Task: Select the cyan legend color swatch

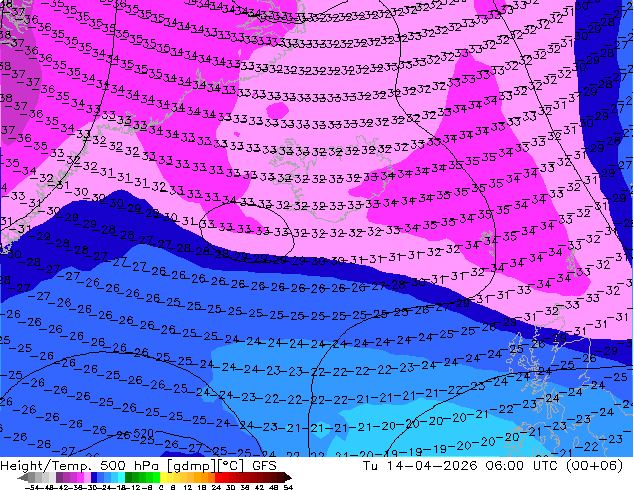Action: 121,477
